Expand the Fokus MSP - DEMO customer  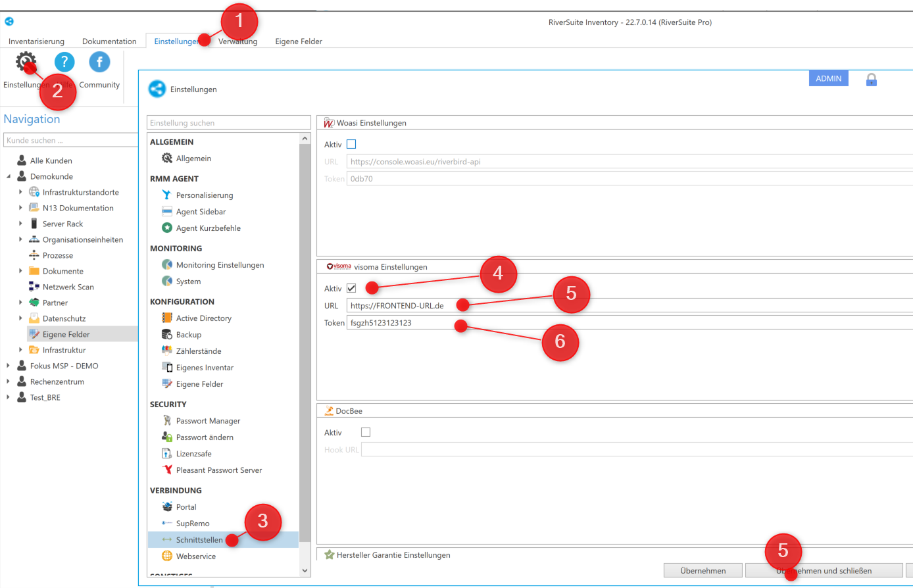(9, 366)
